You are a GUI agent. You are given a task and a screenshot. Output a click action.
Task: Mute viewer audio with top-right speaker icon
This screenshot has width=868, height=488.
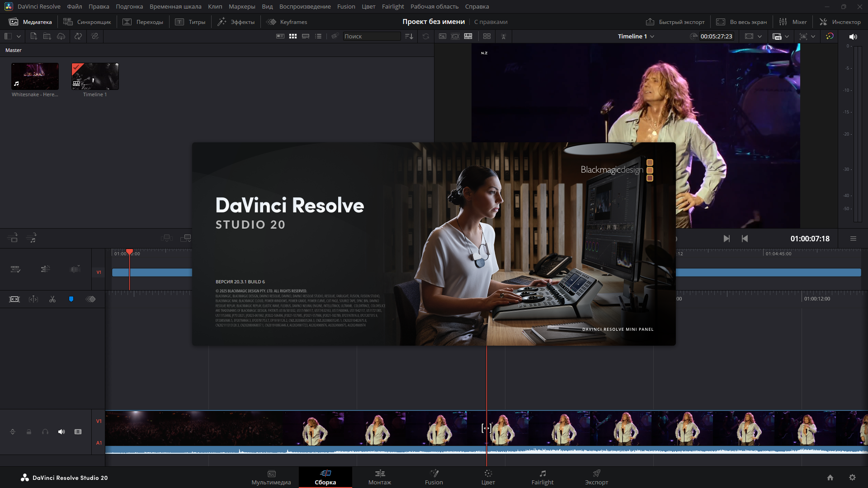(x=853, y=37)
